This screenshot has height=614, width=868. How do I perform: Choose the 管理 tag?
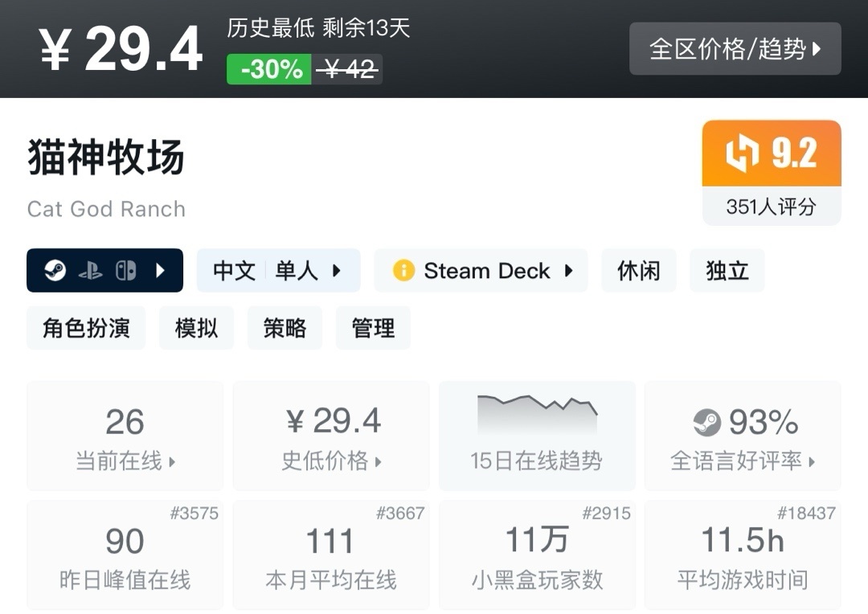[373, 328]
